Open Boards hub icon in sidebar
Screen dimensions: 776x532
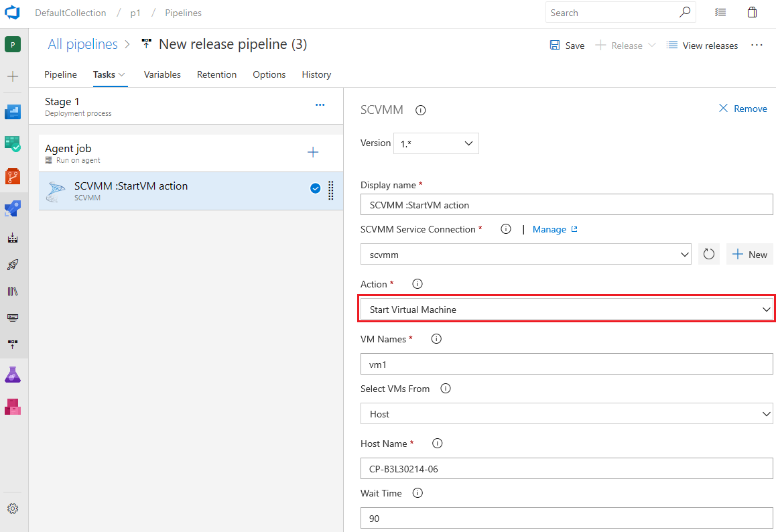pos(13,144)
